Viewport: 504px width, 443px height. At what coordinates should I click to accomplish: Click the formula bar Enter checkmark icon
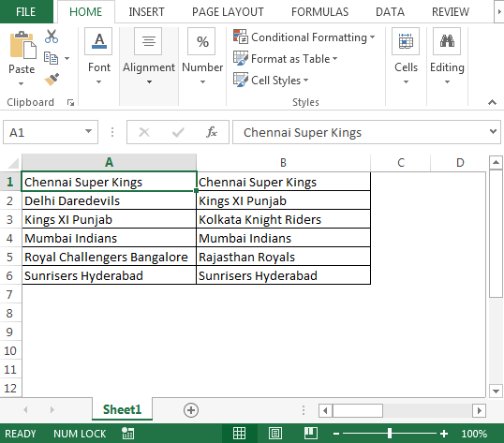[178, 132]
